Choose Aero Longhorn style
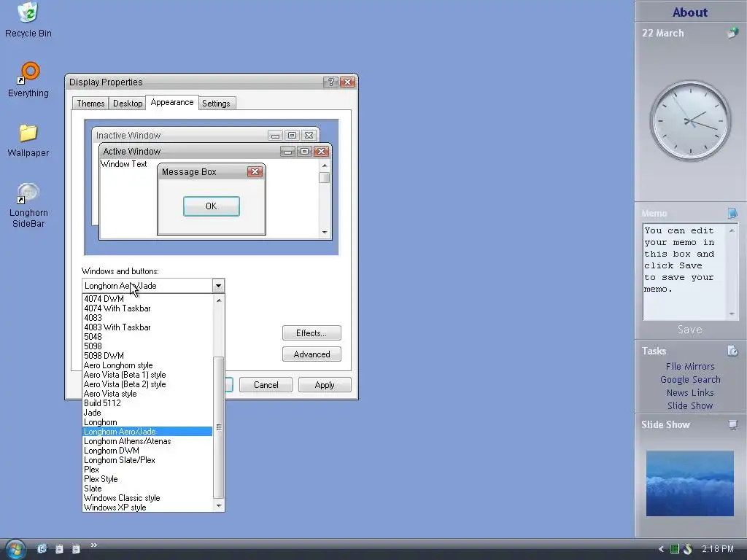The width and height of the screenshot is (747, 560). 147,365
